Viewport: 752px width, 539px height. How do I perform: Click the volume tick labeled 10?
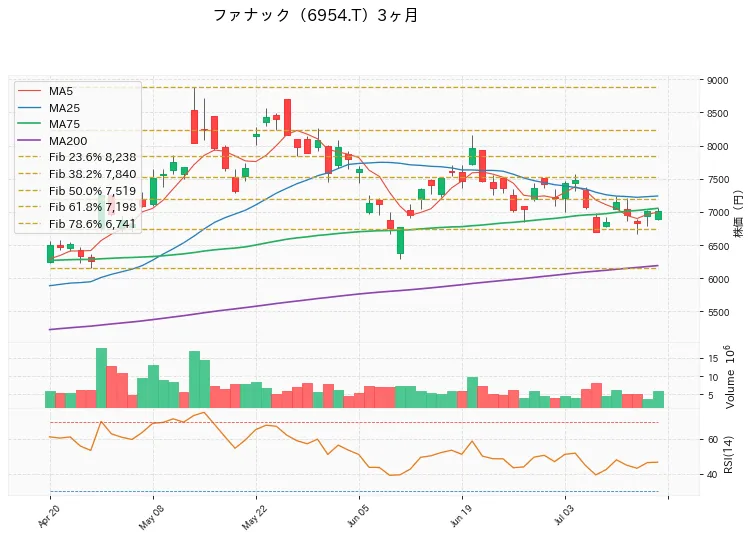pyautogui.click(x=713, y=377)
